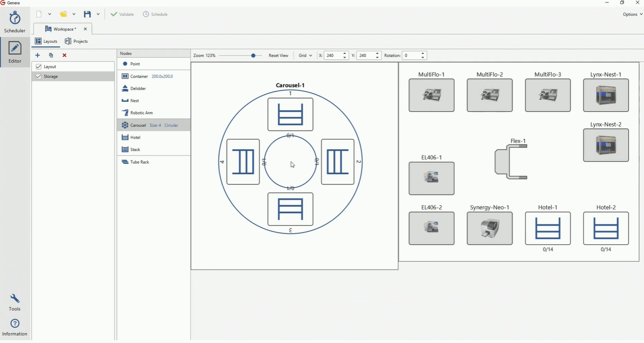
Task: Open the Tools panel in the sidebar
Action: (14, 302)
